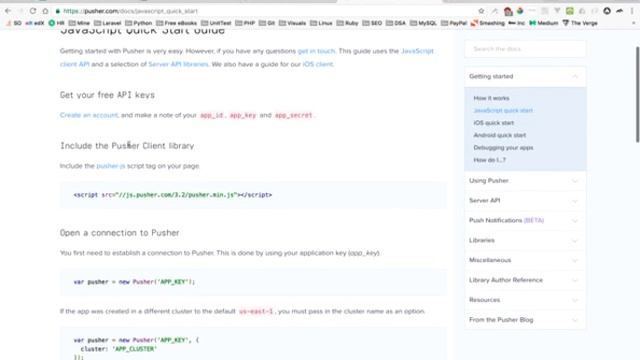This screenshot has height=360, width=640.
Task: Expand the Miscellaneous section
Action: 525,260
